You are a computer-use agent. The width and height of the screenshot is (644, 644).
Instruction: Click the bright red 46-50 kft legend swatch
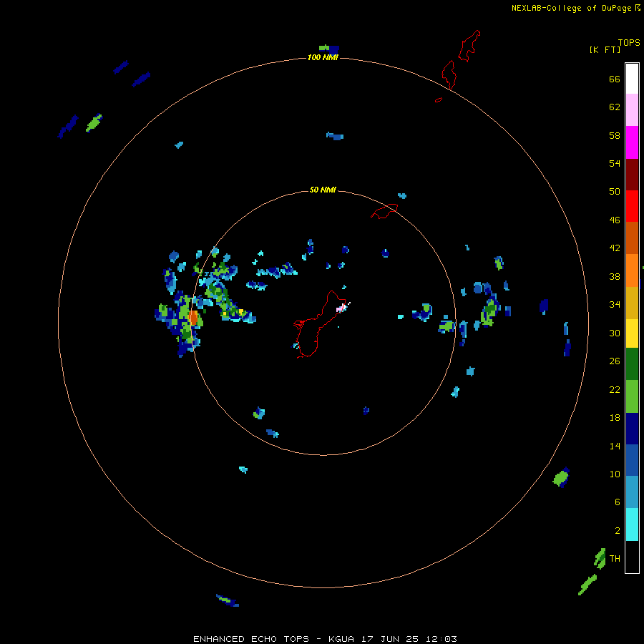click(632, 206)
